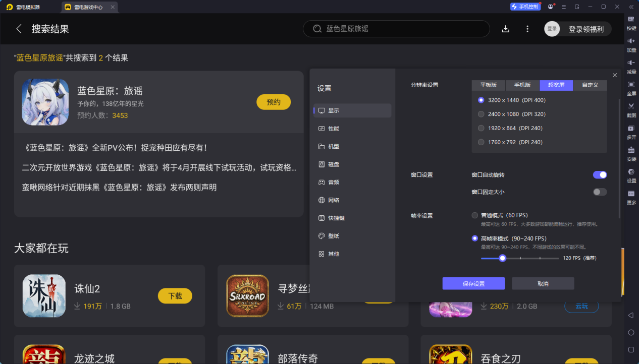This screenshot has width=639, height=364.
Task: Open 音频 settings category
Action: pos(352,182)
